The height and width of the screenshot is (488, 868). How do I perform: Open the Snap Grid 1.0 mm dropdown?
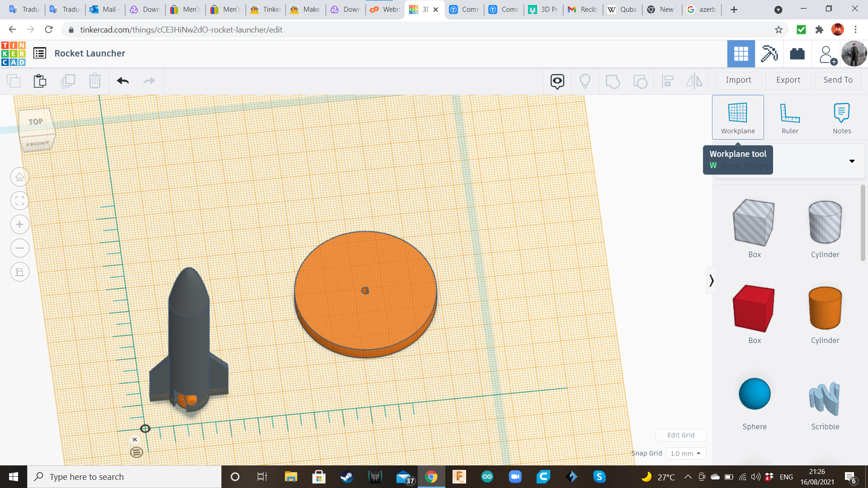click(685, 453)
